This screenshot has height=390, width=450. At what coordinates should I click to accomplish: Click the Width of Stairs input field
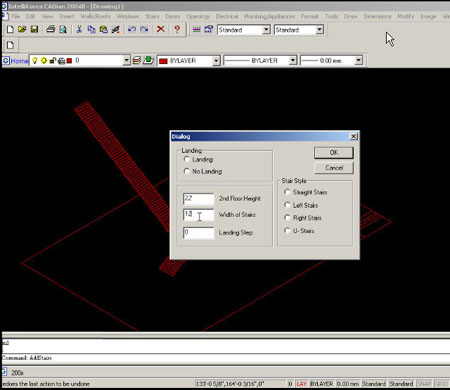[x=198, y=215]
